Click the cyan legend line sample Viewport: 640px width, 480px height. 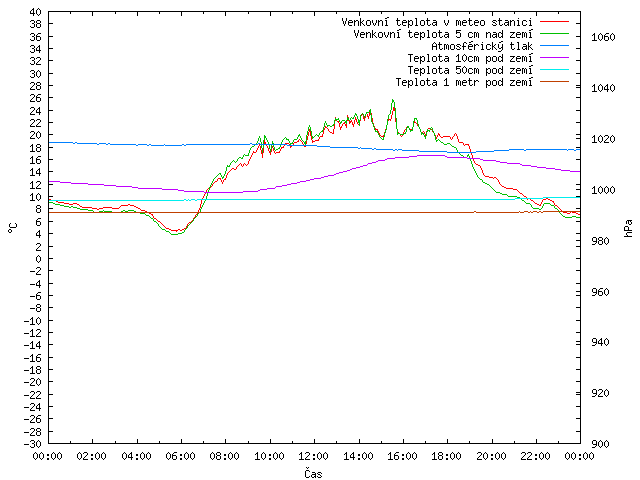pos(554,70)
